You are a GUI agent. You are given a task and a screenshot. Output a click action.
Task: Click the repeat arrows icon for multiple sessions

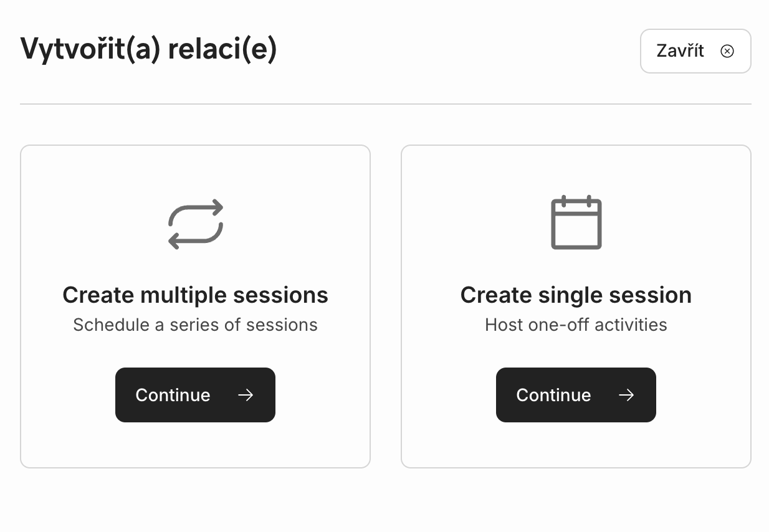coord(195,224)
